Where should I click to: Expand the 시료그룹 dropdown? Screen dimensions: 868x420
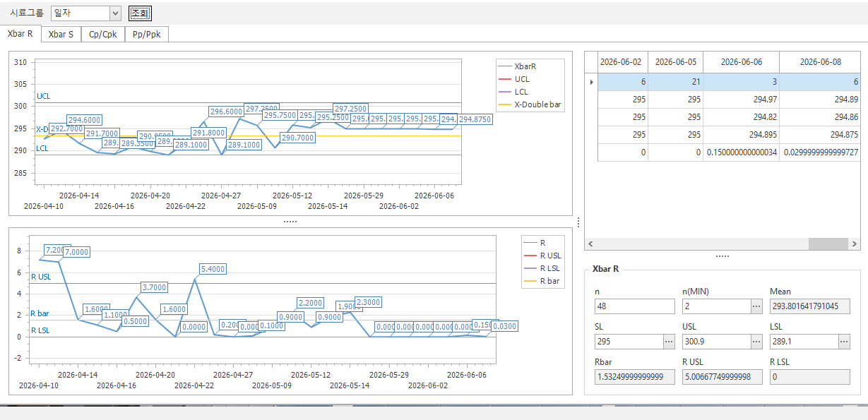tap(116, 13)
